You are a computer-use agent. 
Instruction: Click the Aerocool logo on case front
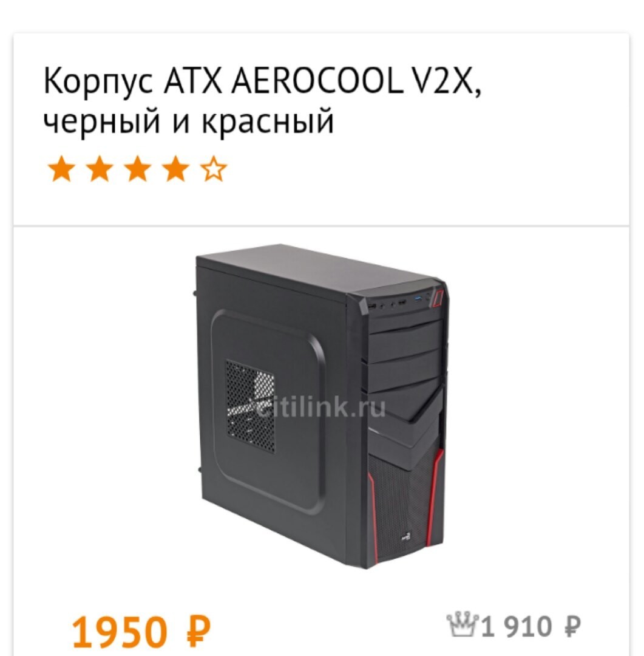click(x=406, y=536)
